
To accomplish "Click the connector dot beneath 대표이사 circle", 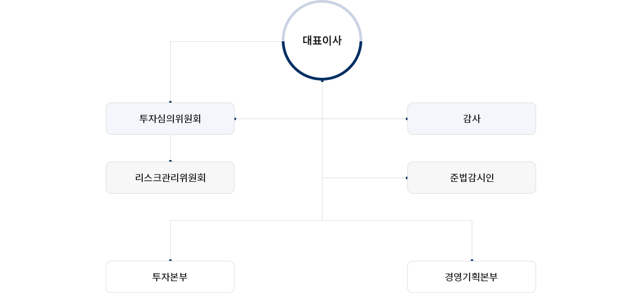I will tap(322, 80).
